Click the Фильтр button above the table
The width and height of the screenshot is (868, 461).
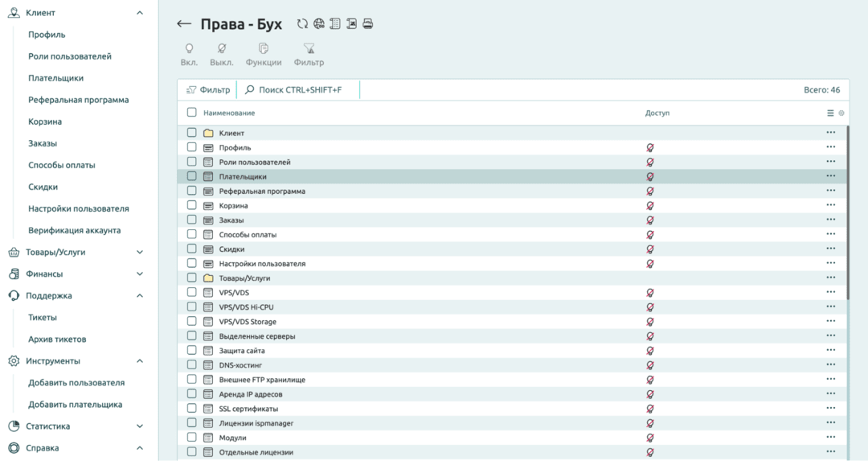[x=208, y=90]
